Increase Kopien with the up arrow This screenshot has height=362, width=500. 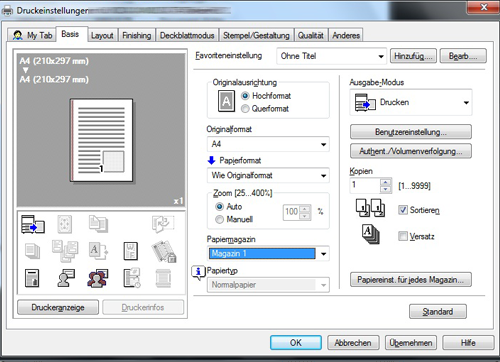pyautogui.click(x=386, y=182)
